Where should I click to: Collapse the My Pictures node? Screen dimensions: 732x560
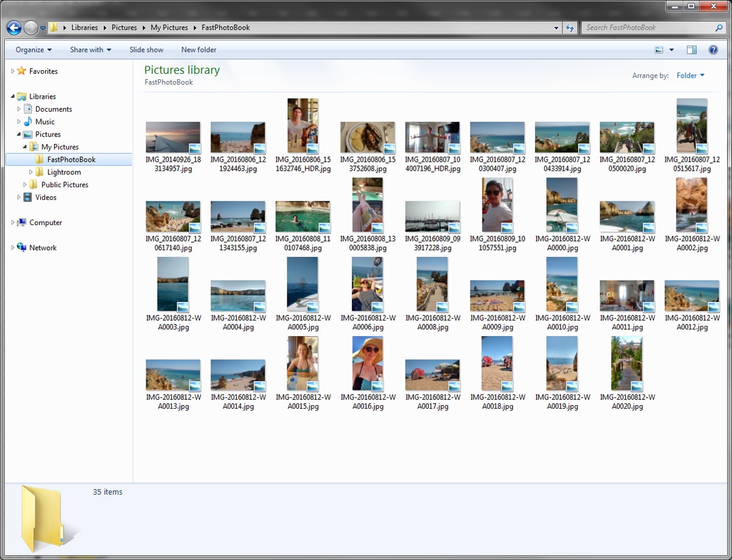click(24, 147)
